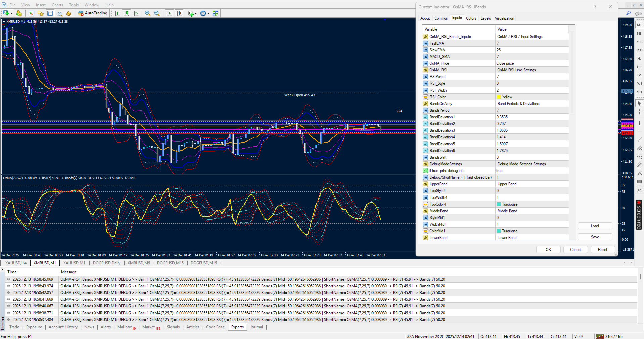
Task: Switch chart to candlesticks view
Action: coord(127,13)
